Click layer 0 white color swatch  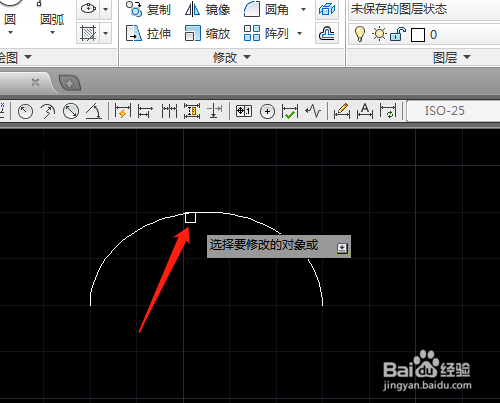pyautogui.click(x=418, y=35)
